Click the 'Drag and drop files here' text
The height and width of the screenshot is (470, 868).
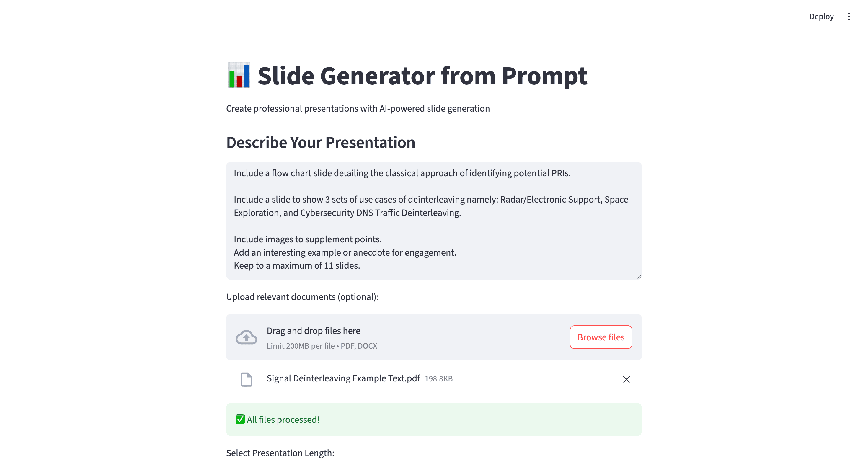pyautogui.click(x=313, y=331)
